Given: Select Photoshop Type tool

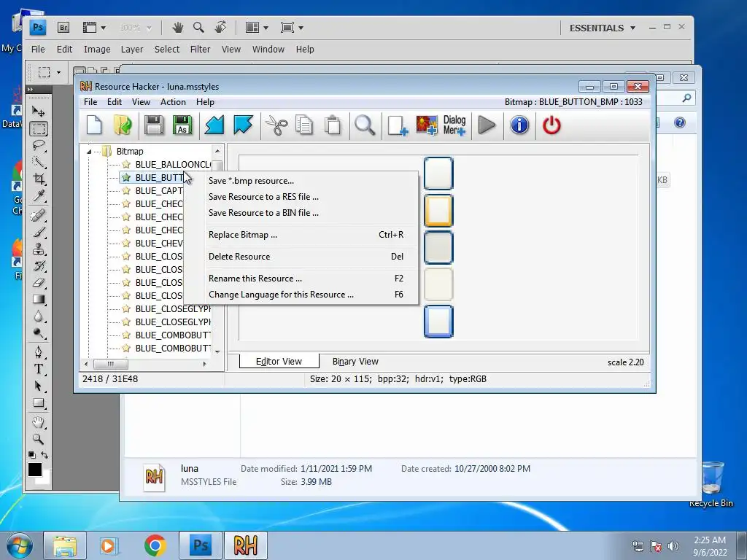Looking at the screenshot, I should pos(39,369).
